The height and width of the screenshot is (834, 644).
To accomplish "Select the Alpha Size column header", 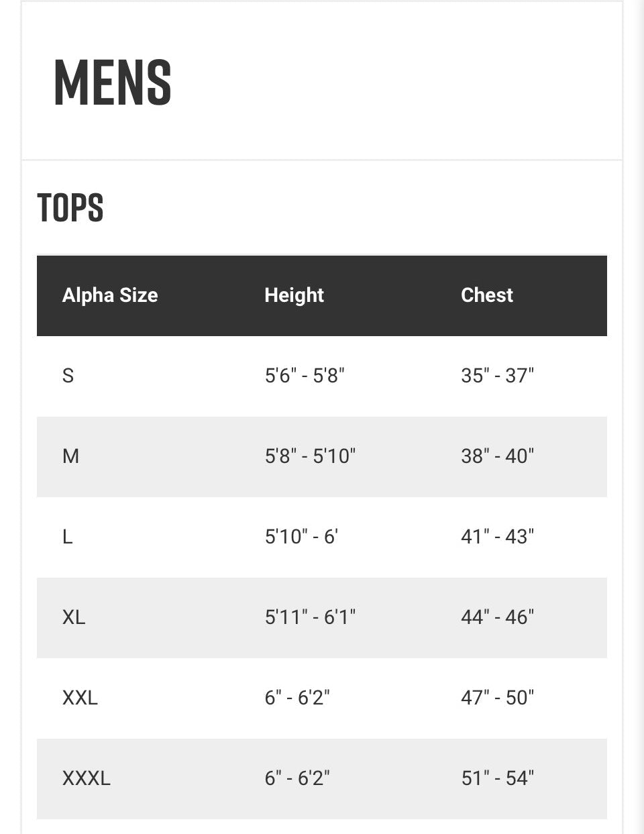I will 110,295.
